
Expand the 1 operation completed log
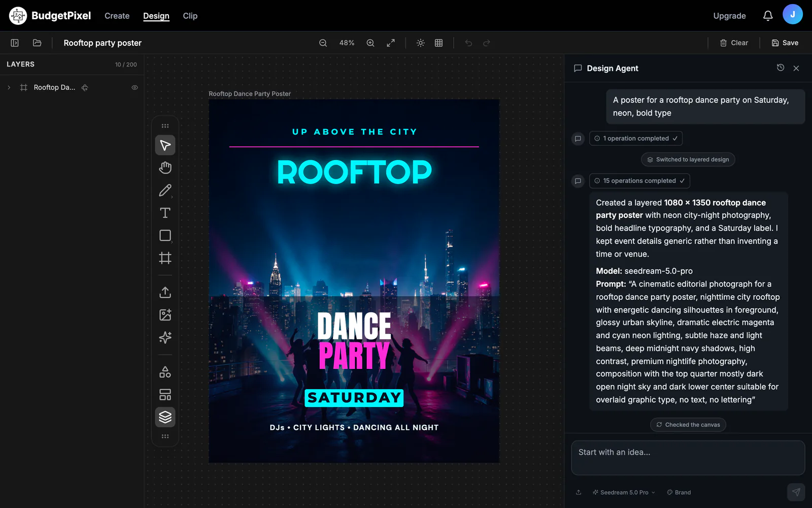click(636, 138)
